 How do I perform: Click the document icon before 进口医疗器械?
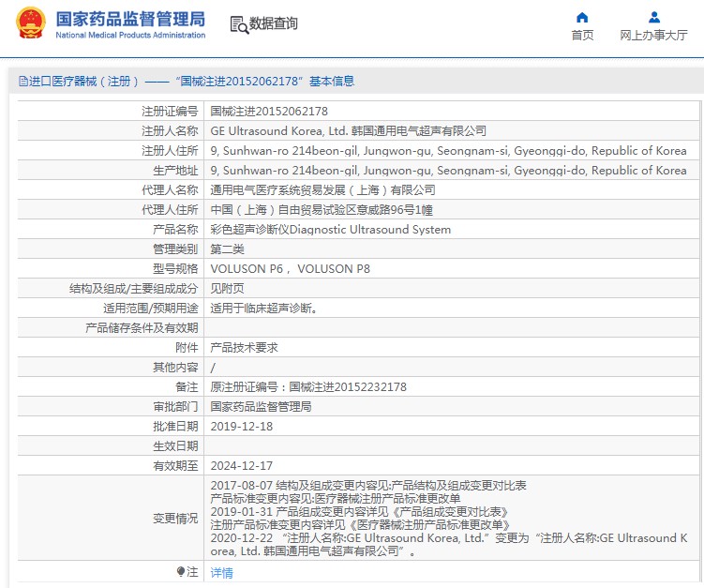click(22, 82)
